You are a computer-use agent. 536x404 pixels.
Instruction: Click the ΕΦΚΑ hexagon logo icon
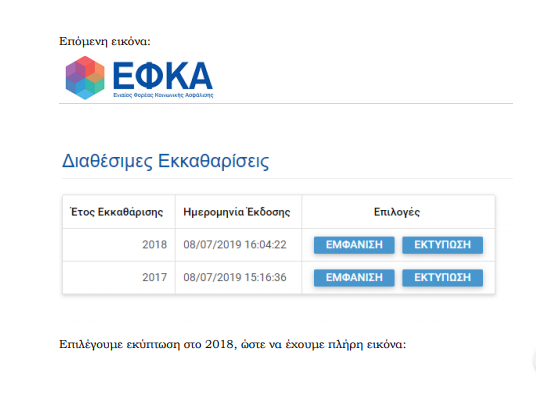pos(85,78)
